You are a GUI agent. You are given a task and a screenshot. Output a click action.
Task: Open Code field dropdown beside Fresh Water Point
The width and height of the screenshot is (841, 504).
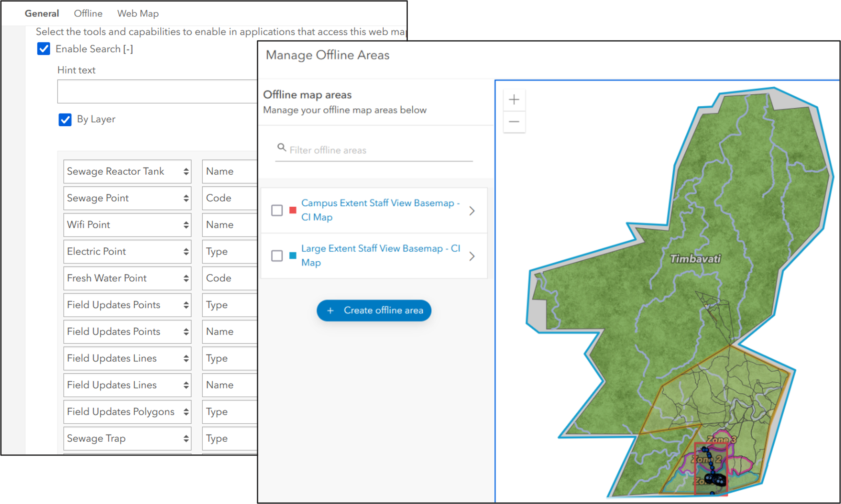[230, 278]
